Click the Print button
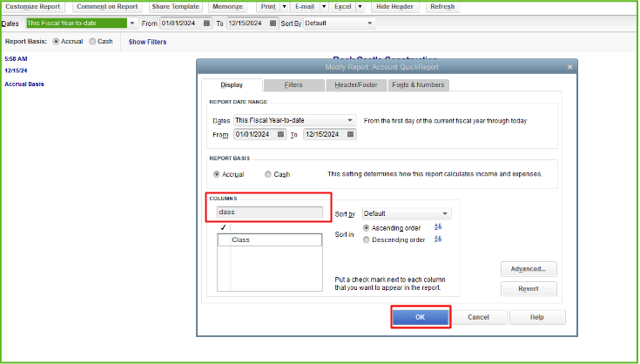Screen dimensions: 640x364 click(268, 7)
